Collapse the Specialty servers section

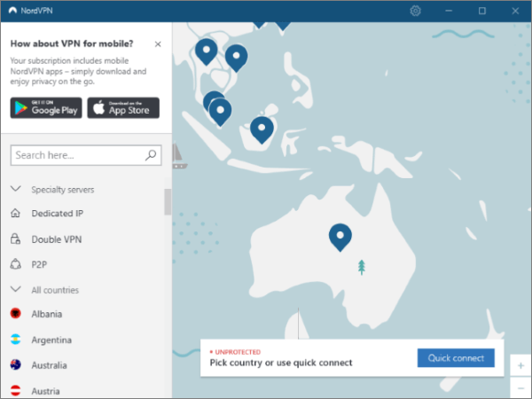coord(16,189)
